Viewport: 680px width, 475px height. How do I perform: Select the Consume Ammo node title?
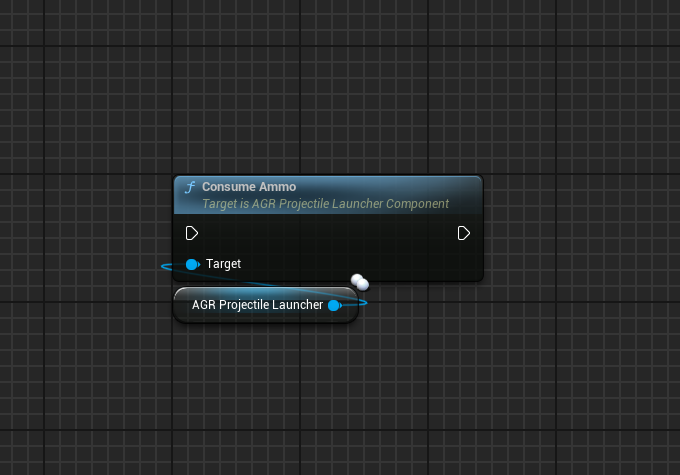(249, 187)
